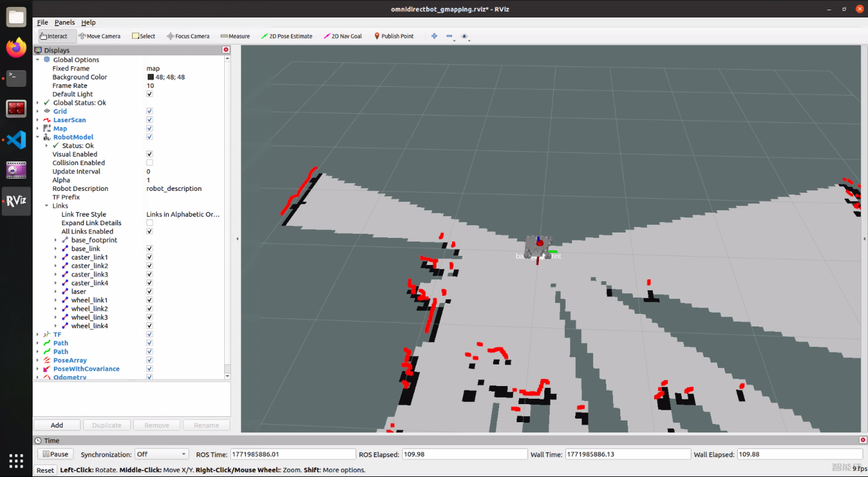Click the add tool plus icon
This screenshot has width=868, height=477.
tap(434, 36)
